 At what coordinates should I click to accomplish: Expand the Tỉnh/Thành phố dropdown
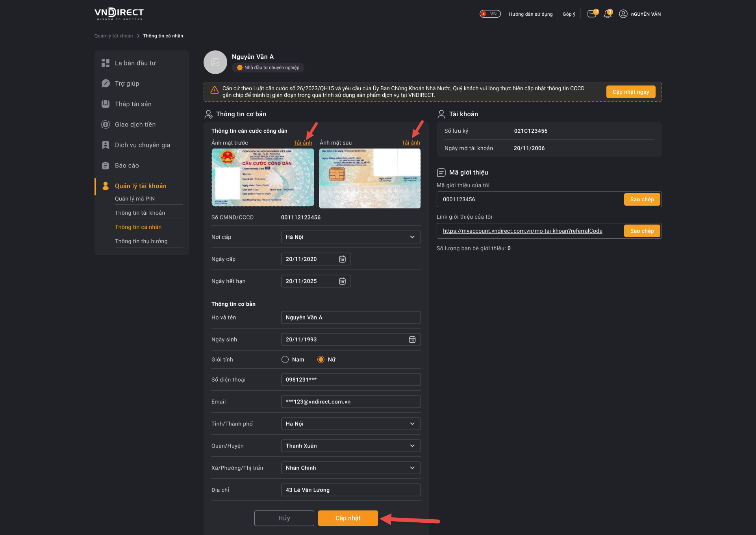coord(351,424)
